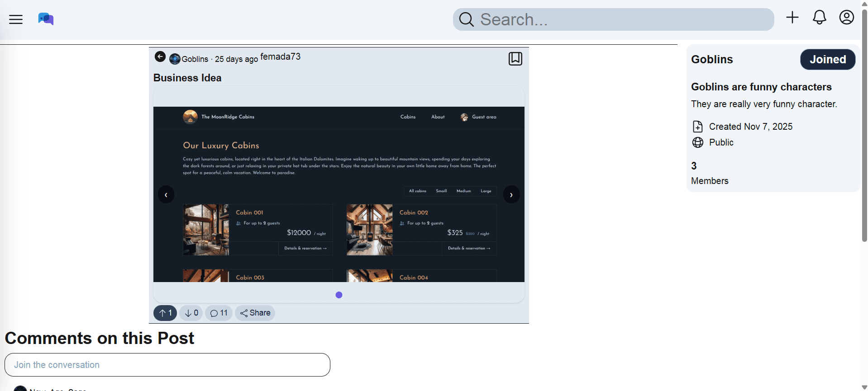Image resolution: width=868 pixels, height=391 pixels.
Task: Click the Public globe icon
Action: tap(698, 142)
